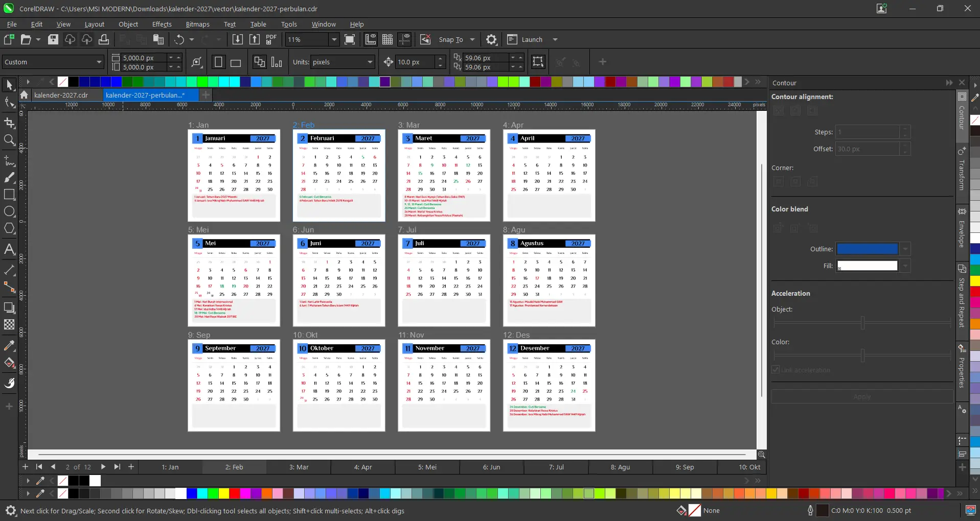980x521 pixels.
Task: Select the Pick tool
Action: [x=9, y=85]
